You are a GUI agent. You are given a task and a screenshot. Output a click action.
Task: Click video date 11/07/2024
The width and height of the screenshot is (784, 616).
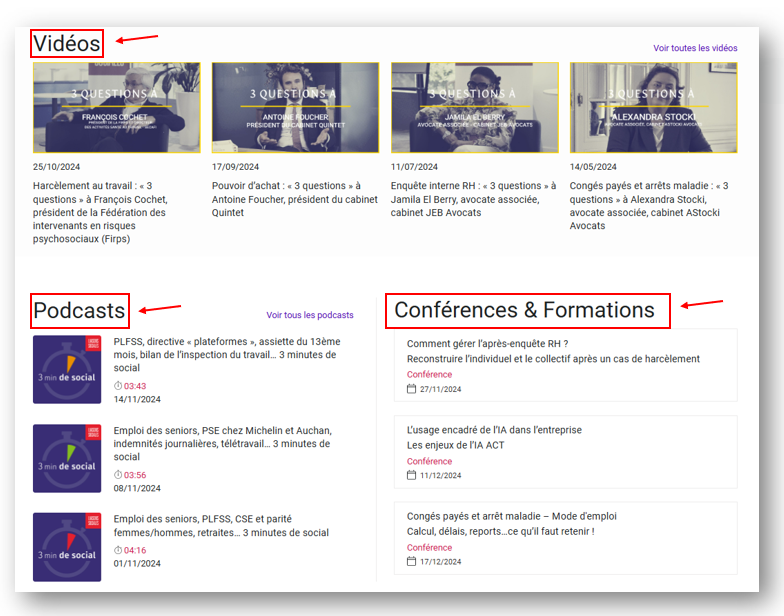(414, 167)
